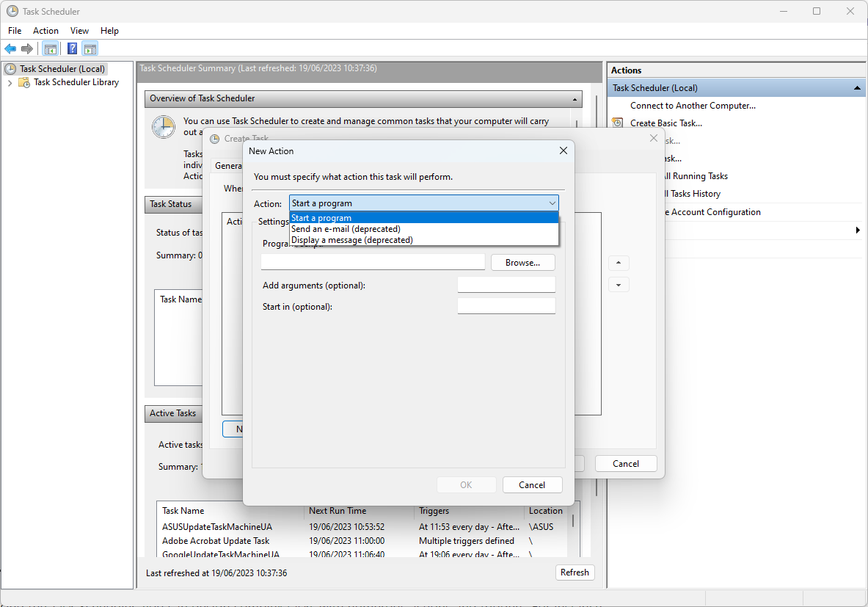The height and width of the screenshot is (607, 868).
Task: Select 'Display a message (deprecated)' option
Action: [351, 240]
